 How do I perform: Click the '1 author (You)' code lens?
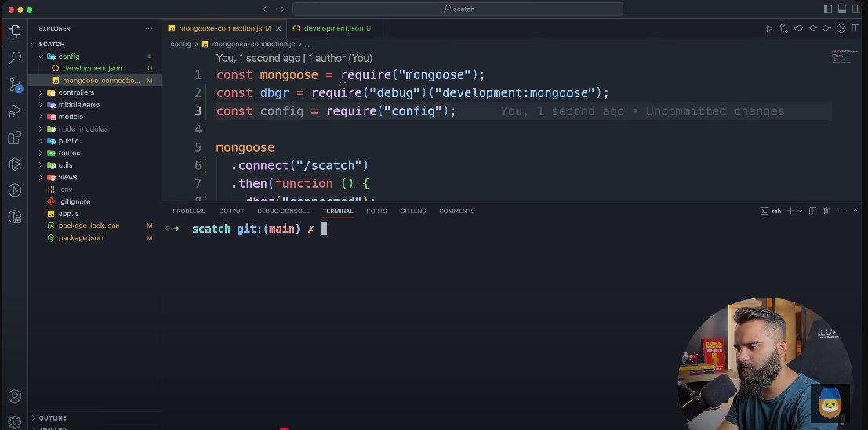pos(340,58)
